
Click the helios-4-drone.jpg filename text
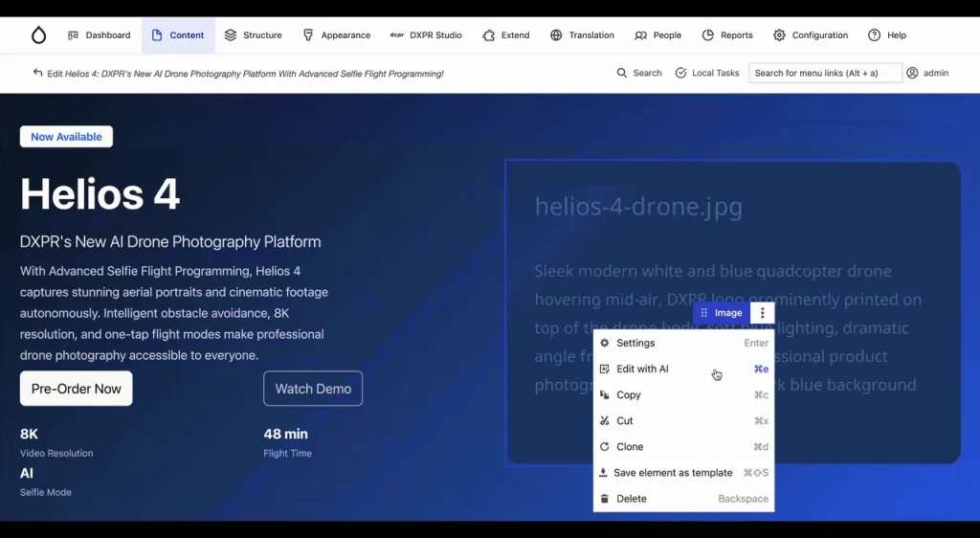pos(638,206)
